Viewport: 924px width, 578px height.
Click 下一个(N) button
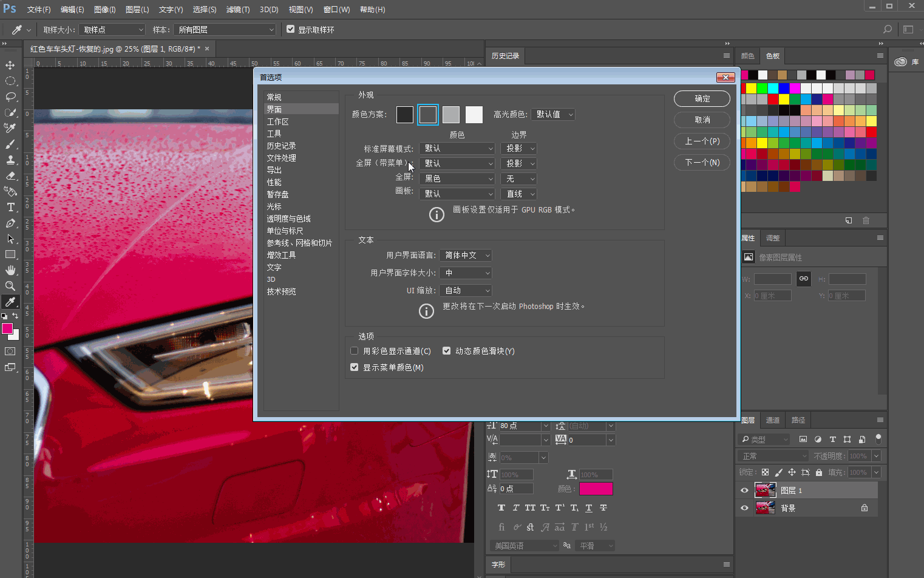[702, 162]
